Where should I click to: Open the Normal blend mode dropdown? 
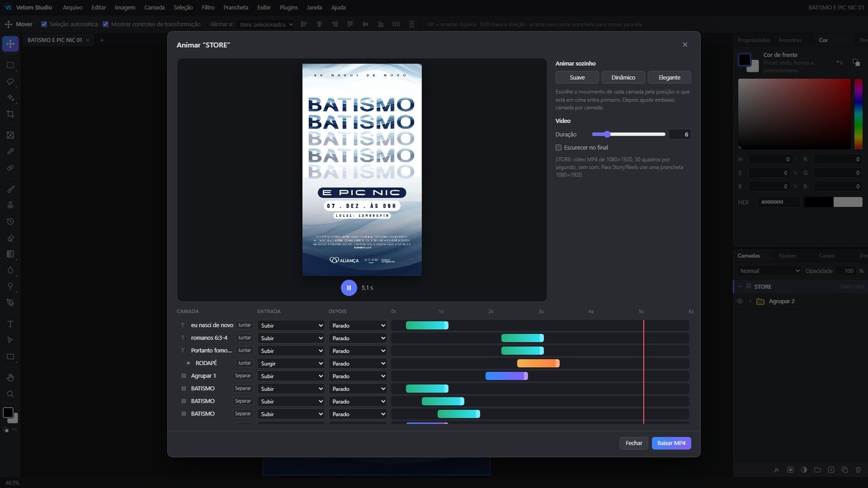pos(769,271)
